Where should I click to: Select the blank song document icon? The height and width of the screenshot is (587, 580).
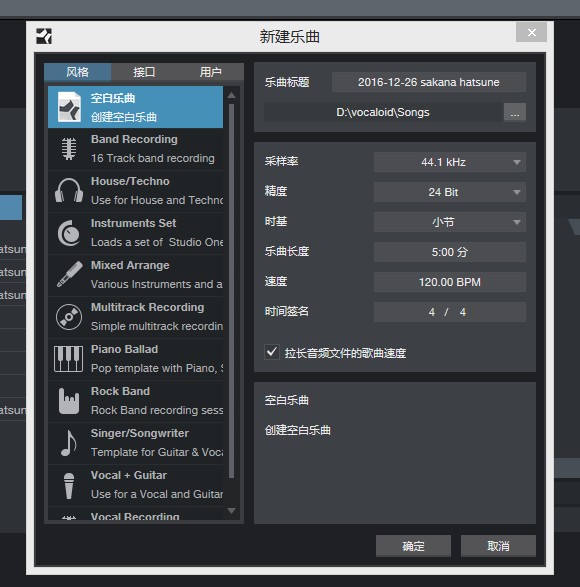coord(69,107)
